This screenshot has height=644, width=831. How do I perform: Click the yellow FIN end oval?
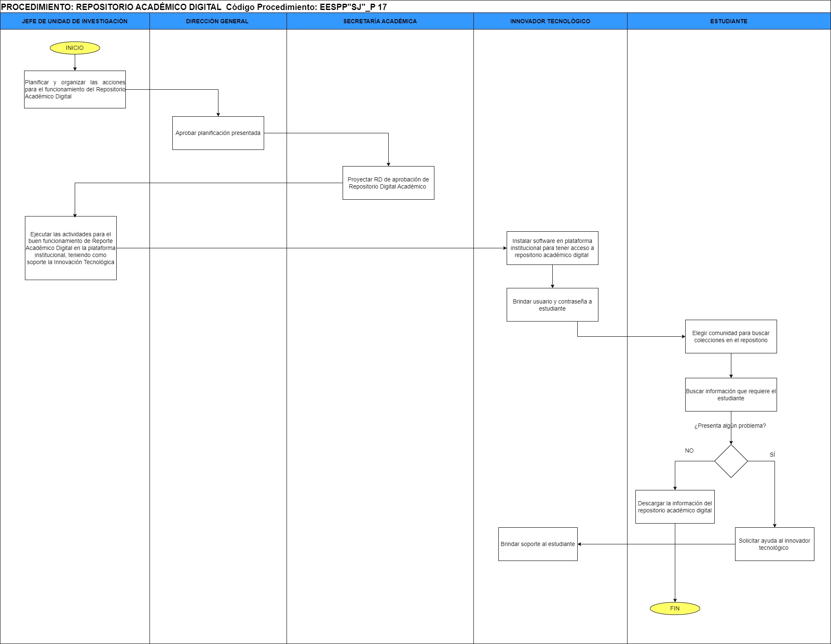(674, 608)
